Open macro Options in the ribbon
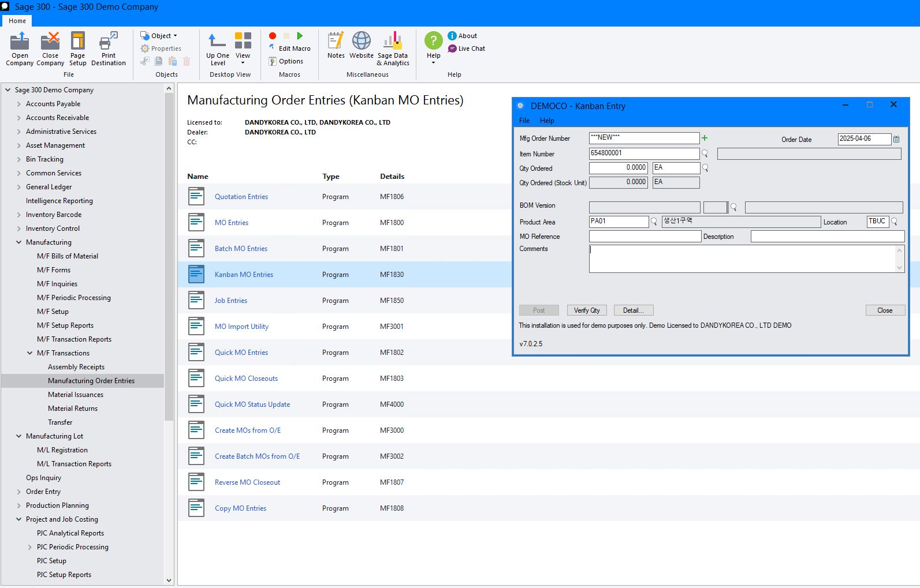The height and width of the screenshot is (588, 920). pos(286,61)
